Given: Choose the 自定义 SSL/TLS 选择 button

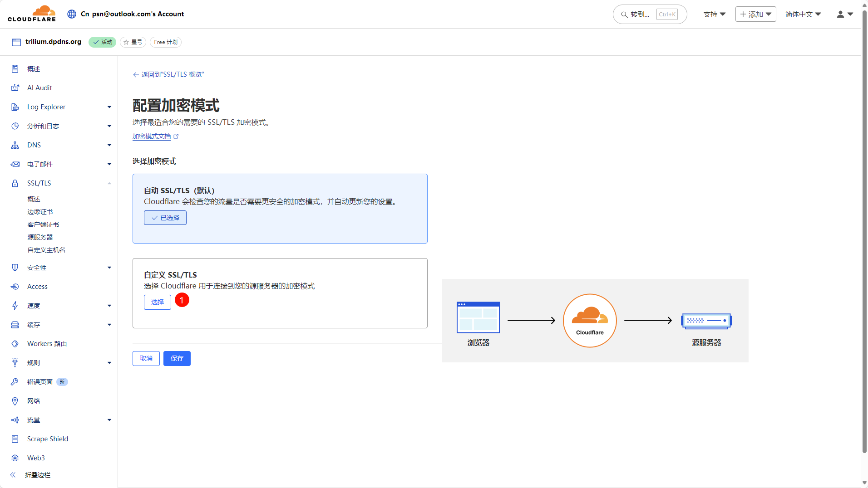Looking at the screenshot, I should pos(157,302).
